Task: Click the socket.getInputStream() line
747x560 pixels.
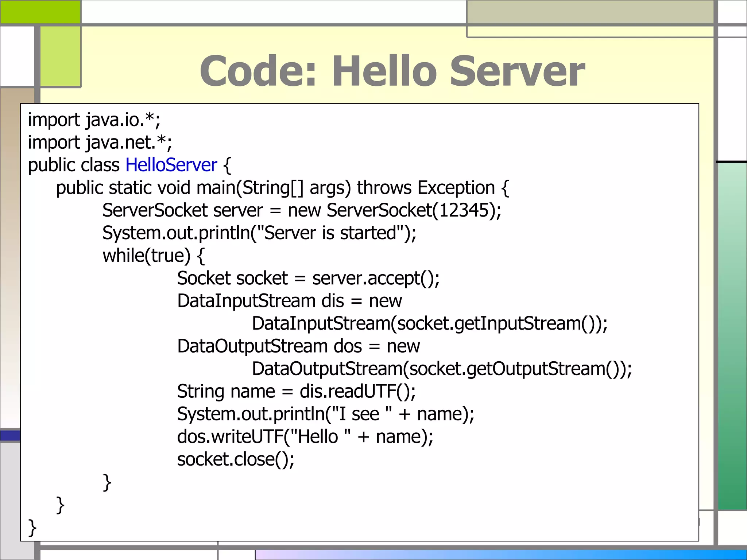Action: [x=430, y=324]
